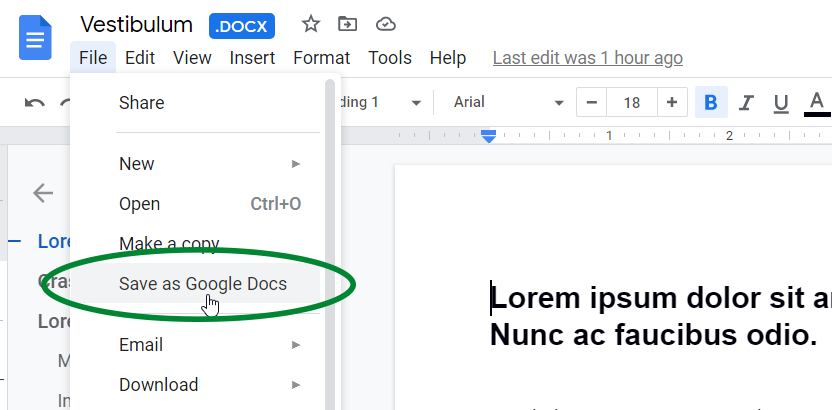The image size is (832, 410).
Task: Open the Arial font dropdown
Action: [508, 102]
